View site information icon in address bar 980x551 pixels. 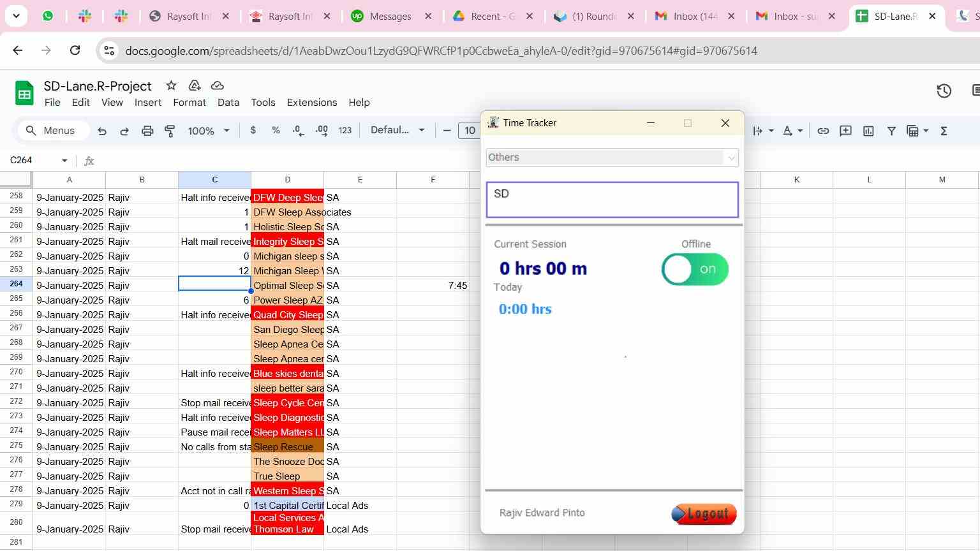tap(108, 51)
